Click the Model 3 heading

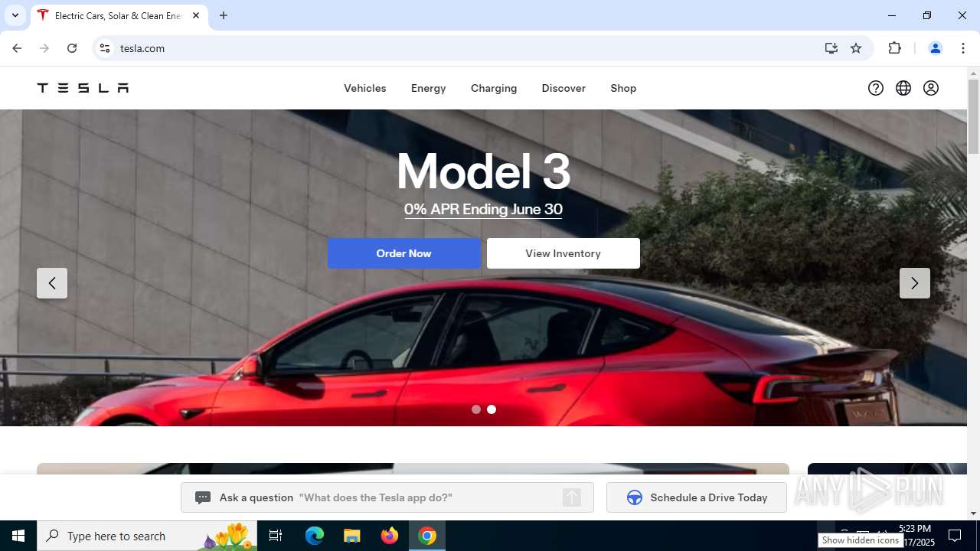point(484,171)
